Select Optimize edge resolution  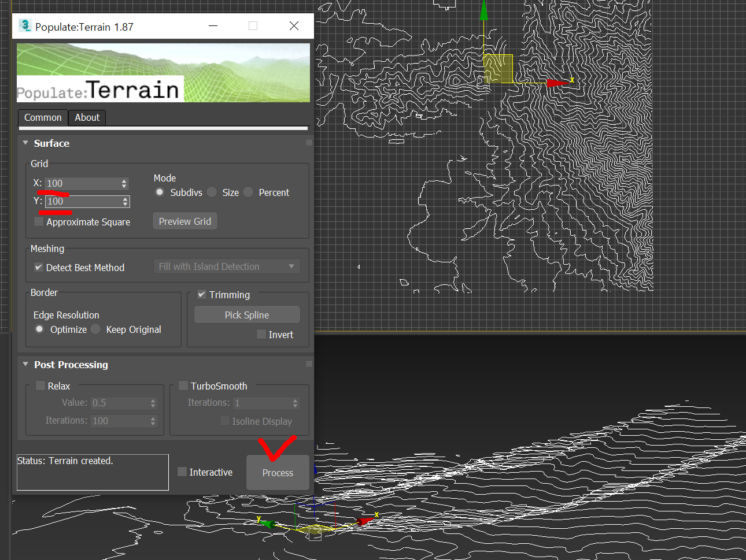click(39, 329)
